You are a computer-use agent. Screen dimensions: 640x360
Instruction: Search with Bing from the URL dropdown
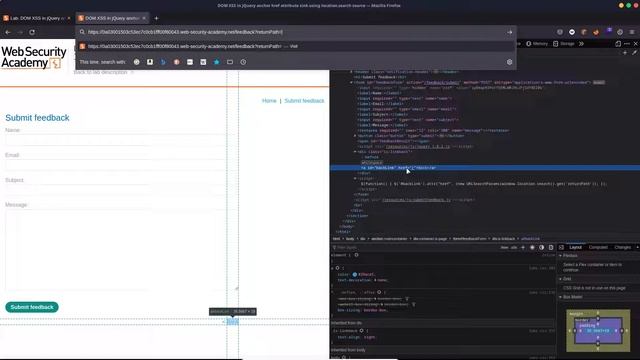click(163, 62)
